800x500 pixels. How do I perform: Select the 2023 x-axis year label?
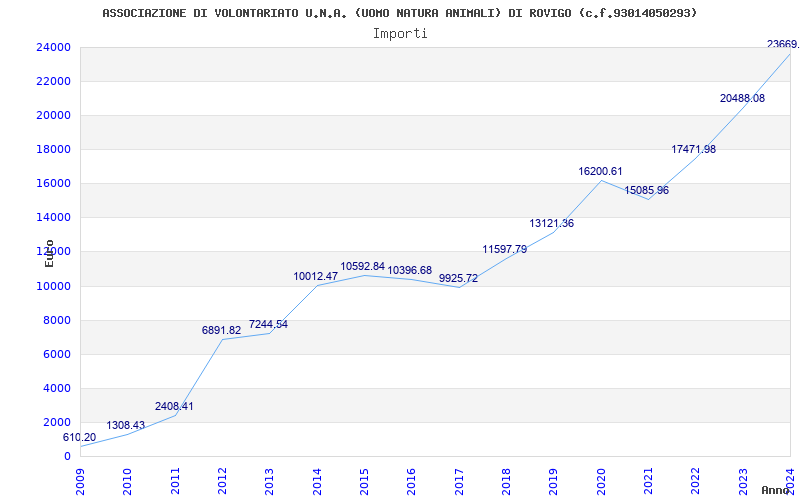[x=743, y=482]
